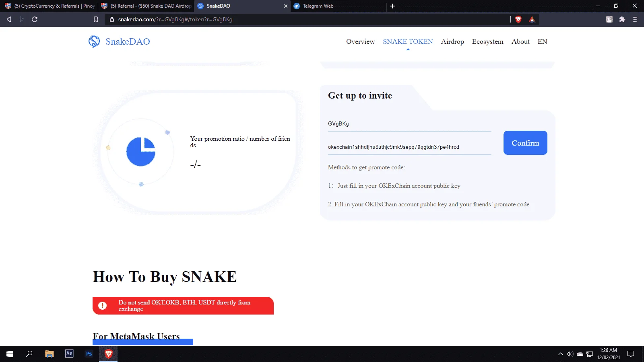The image size is (644, 362).
Task: Click the 'How To Buy SNAKE' heading
Action: point(165,277)
